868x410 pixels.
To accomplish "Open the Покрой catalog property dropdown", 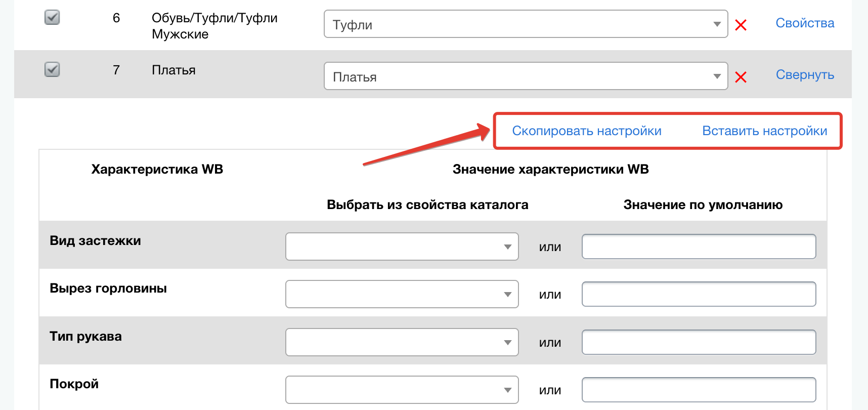I will [402, 390].
